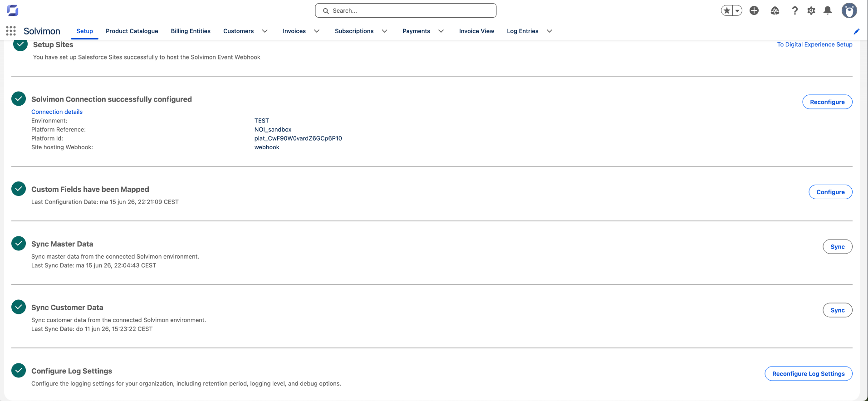Follow the To Digital Experience Setup link
Screen dimensions: 868x401
click(815, 44)
